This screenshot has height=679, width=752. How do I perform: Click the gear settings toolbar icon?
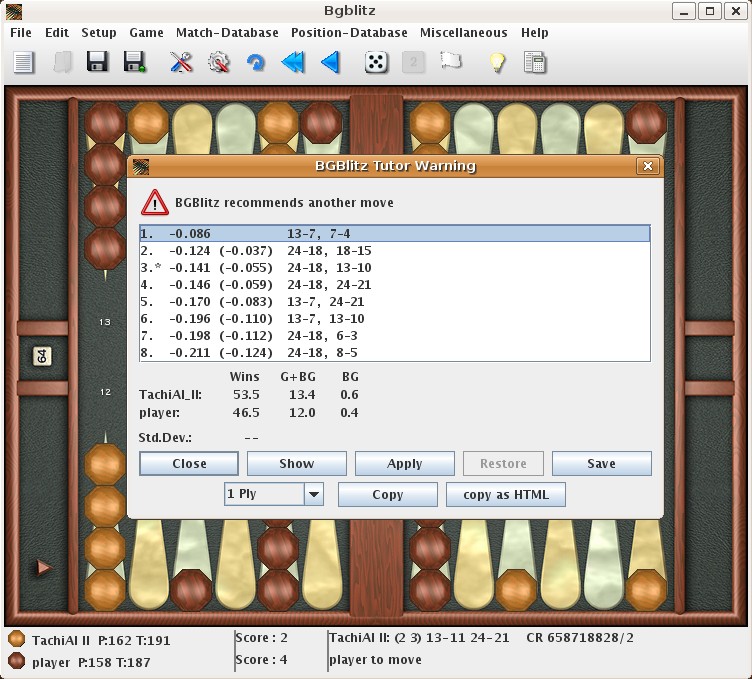tap(219, 62)
